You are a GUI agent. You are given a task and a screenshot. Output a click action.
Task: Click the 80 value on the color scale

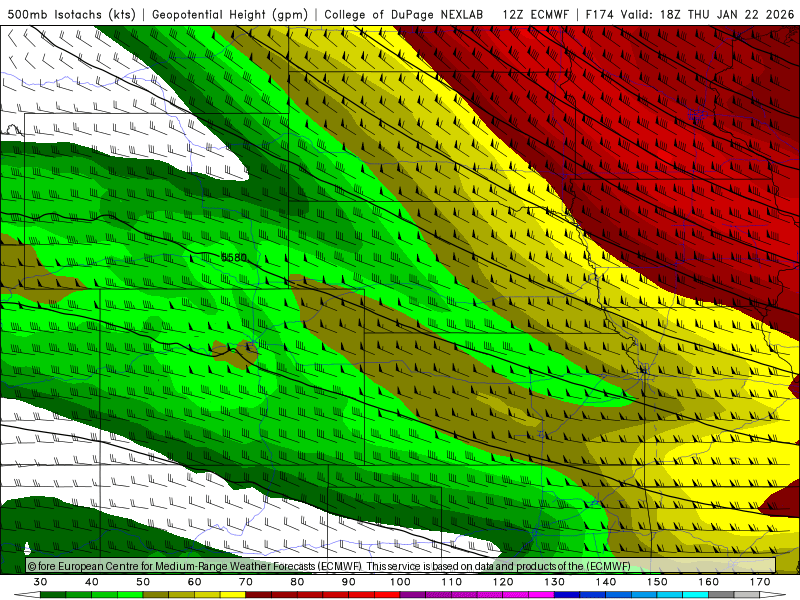297,582
